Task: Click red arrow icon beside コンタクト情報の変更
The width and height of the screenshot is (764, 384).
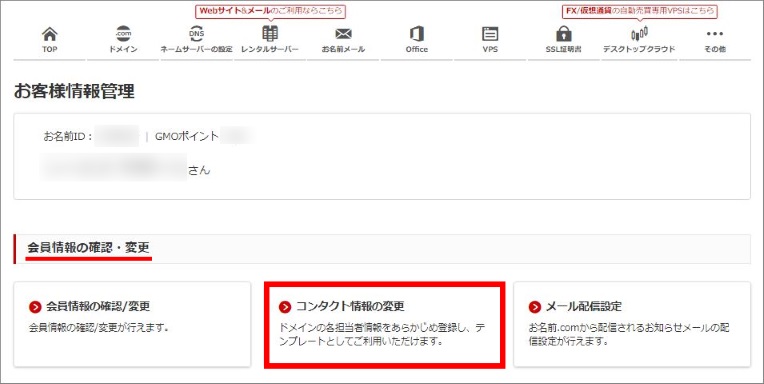Action: (x=285, y=307)
